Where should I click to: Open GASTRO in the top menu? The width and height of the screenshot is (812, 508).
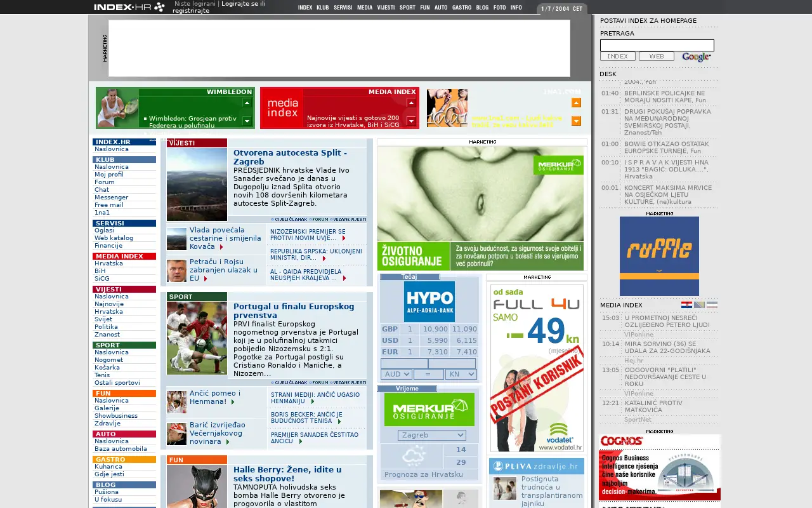click(x=462, y=8)
